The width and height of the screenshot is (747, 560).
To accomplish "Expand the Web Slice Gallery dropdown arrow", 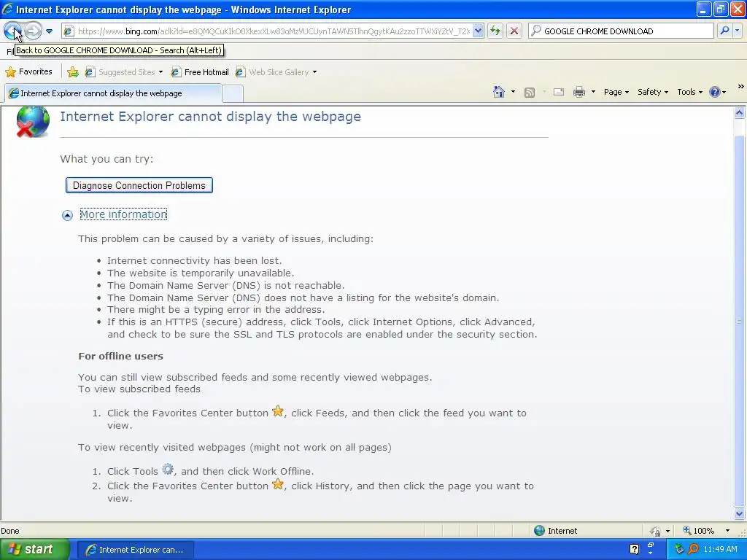I will tap(314, 72).
